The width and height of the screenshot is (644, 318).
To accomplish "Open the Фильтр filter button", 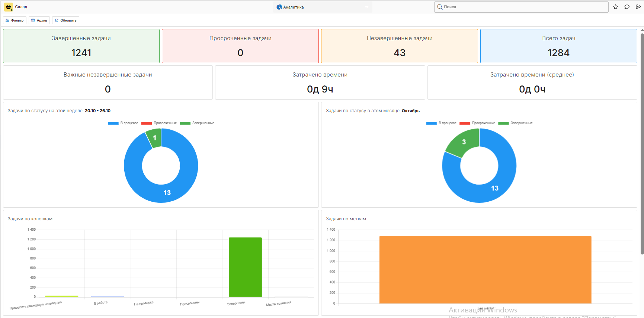I will [15, 20].
